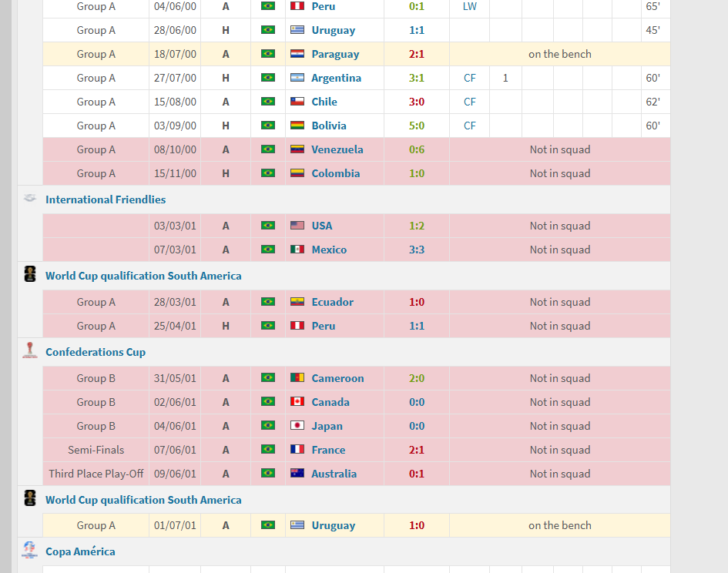Click the Brazil flag in the Colombia row
The image size is (728, 573).
coord(268,173)
